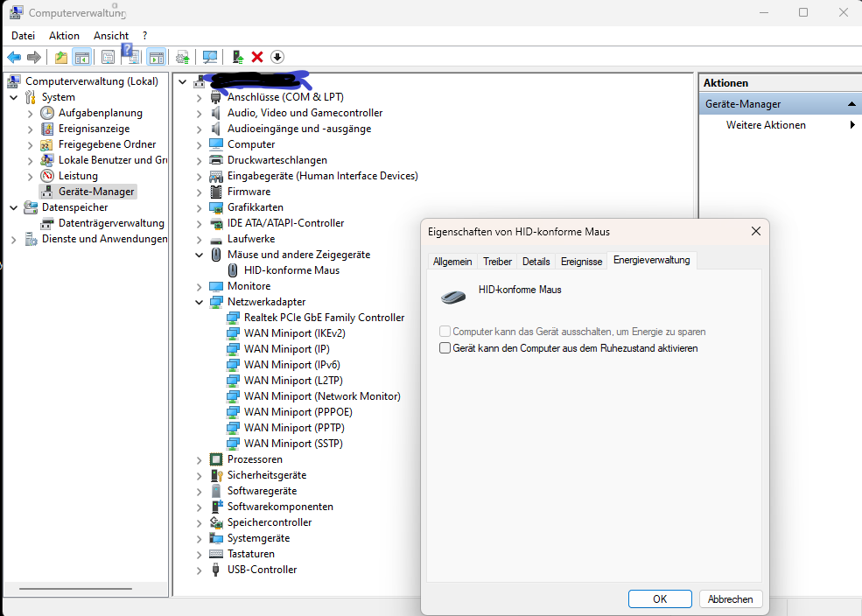Select Speichercontroller in device tree

[x=270, y=522]
